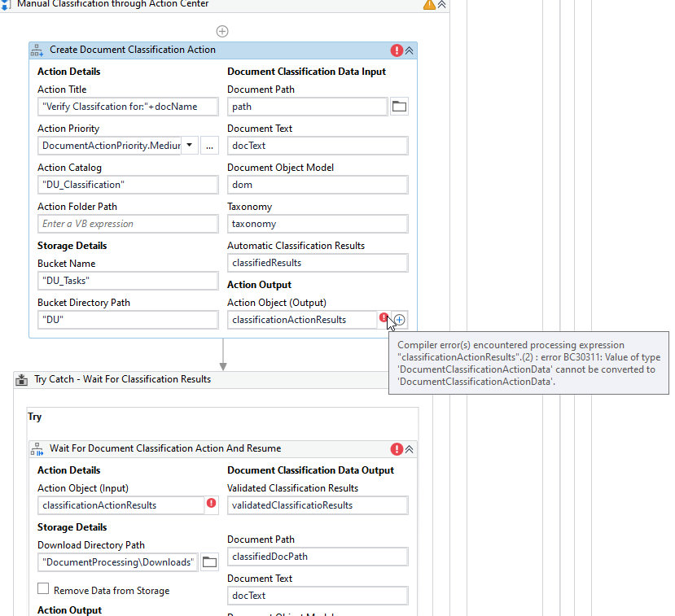Click plus button beside Action Object (Output) field
The image size is (675, 616).
400,320
